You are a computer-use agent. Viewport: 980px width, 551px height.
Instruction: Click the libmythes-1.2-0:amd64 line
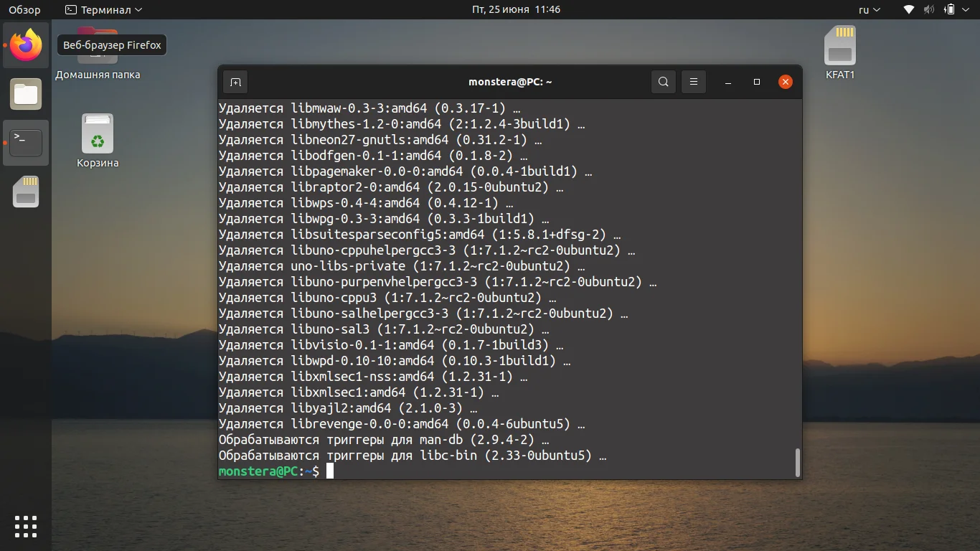[x=402, y=124]
